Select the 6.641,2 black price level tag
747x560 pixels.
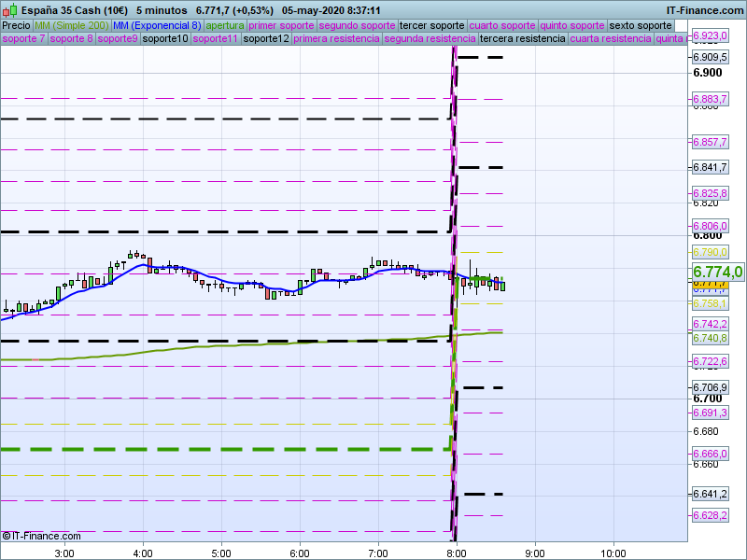(710, 494)
